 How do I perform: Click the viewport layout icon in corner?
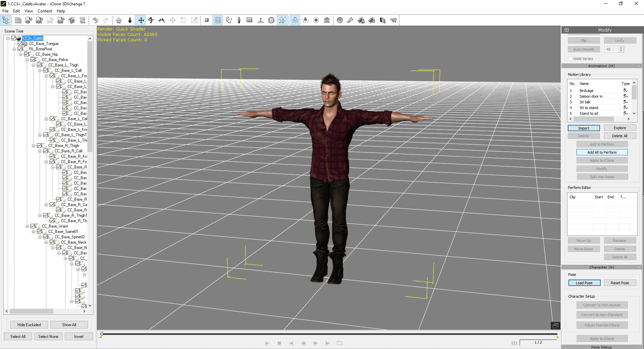pyautogui.click(x=555, y=326)
